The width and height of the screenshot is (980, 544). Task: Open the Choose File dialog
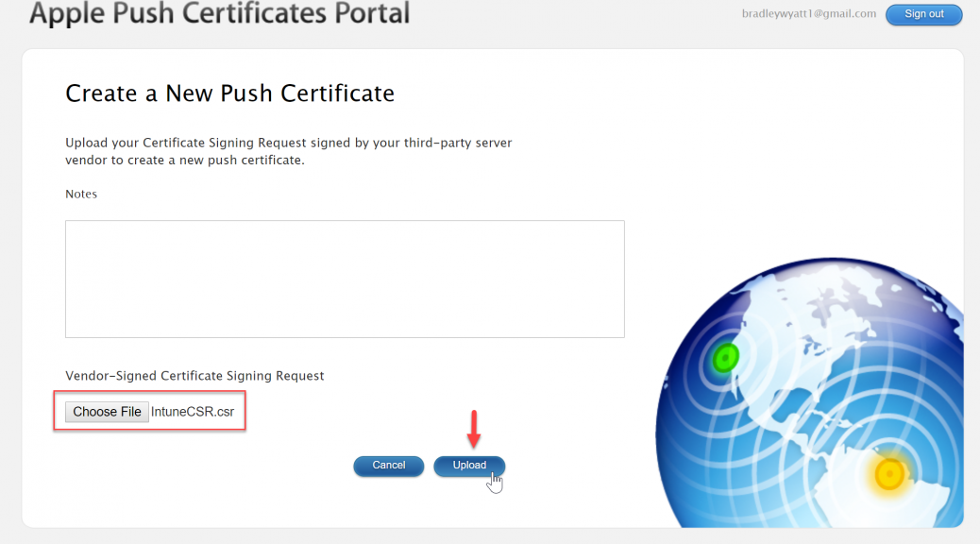click(107, 412)
